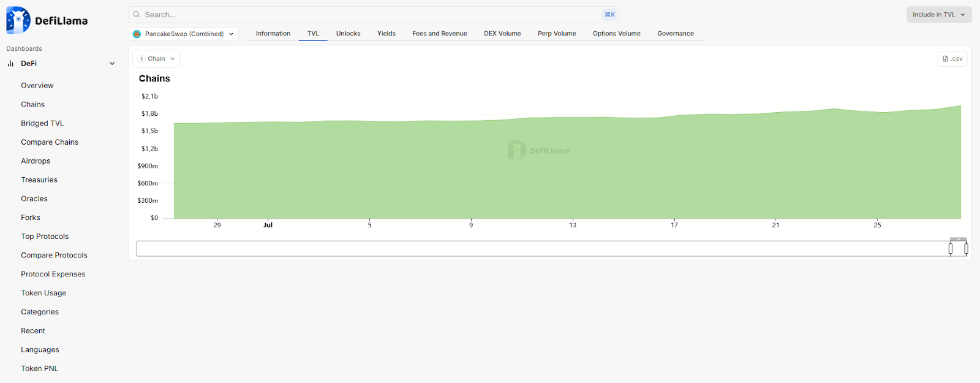Click the 25 x-axis date label

878,226
